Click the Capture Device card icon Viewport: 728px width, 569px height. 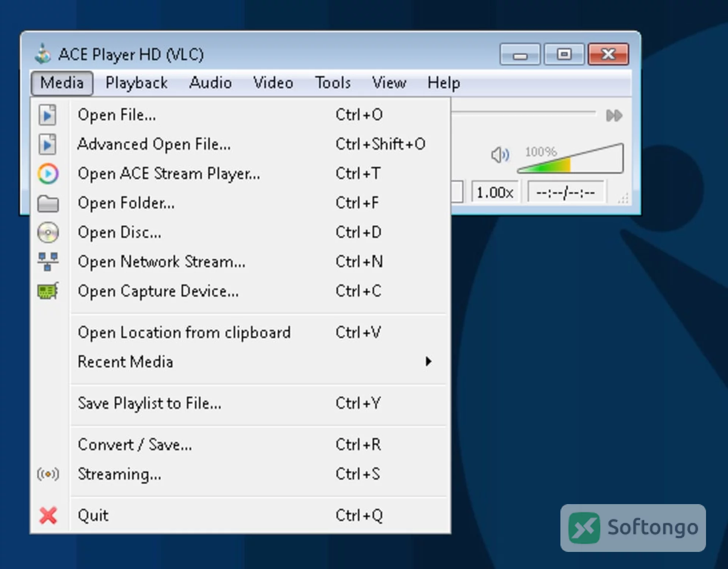[x=48, y=291]
